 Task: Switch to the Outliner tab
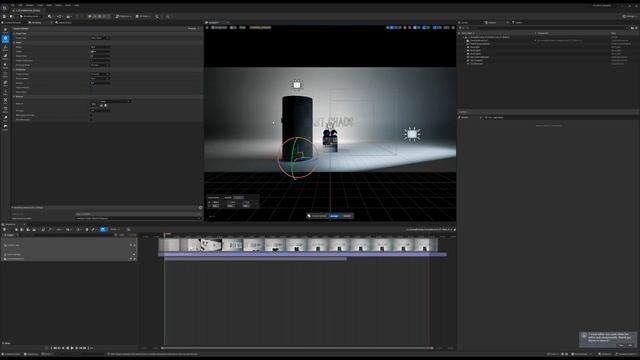492,22
